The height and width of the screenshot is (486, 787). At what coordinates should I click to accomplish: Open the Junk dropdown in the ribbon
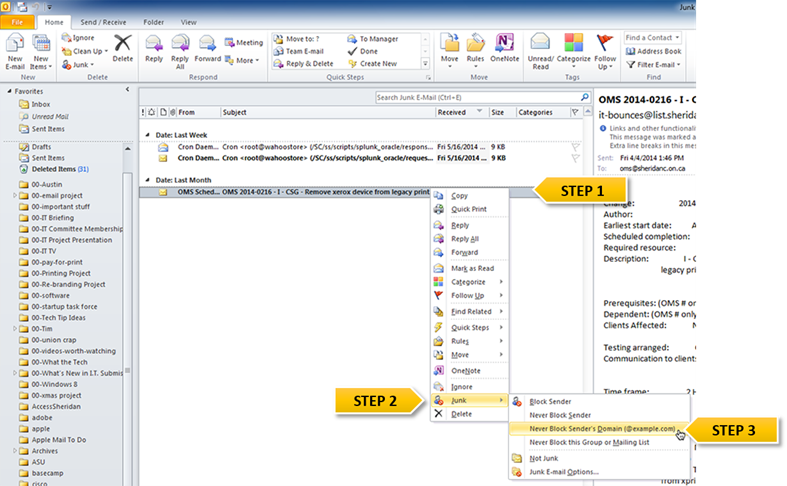(78, 65)
